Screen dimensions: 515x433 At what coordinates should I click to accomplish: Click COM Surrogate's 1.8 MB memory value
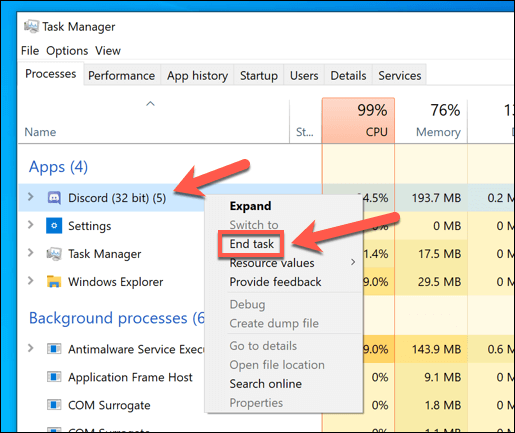pos(442,405)
